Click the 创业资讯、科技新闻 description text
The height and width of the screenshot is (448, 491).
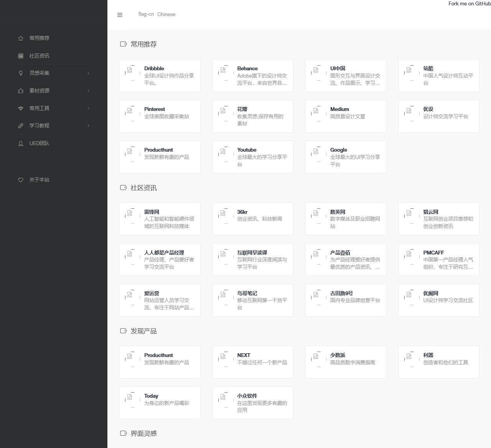point(260,219)
